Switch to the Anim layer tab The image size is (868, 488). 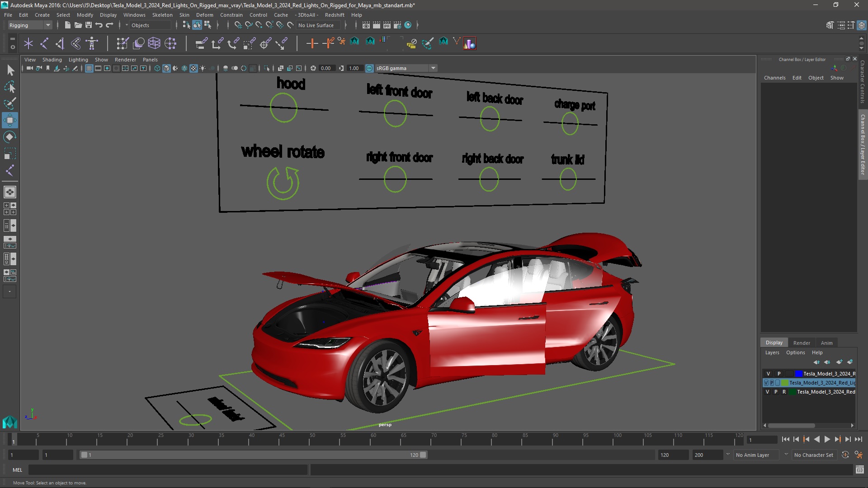click(826, 343)
